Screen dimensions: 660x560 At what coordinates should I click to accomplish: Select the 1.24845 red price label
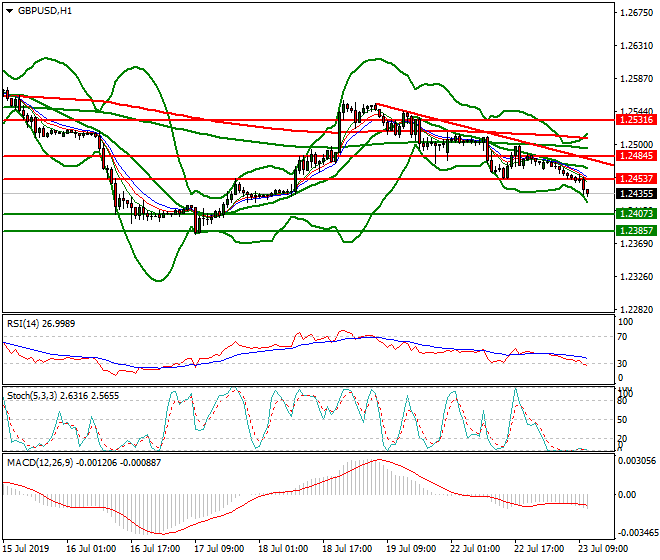pyautogui.click(x=636, y=156)
